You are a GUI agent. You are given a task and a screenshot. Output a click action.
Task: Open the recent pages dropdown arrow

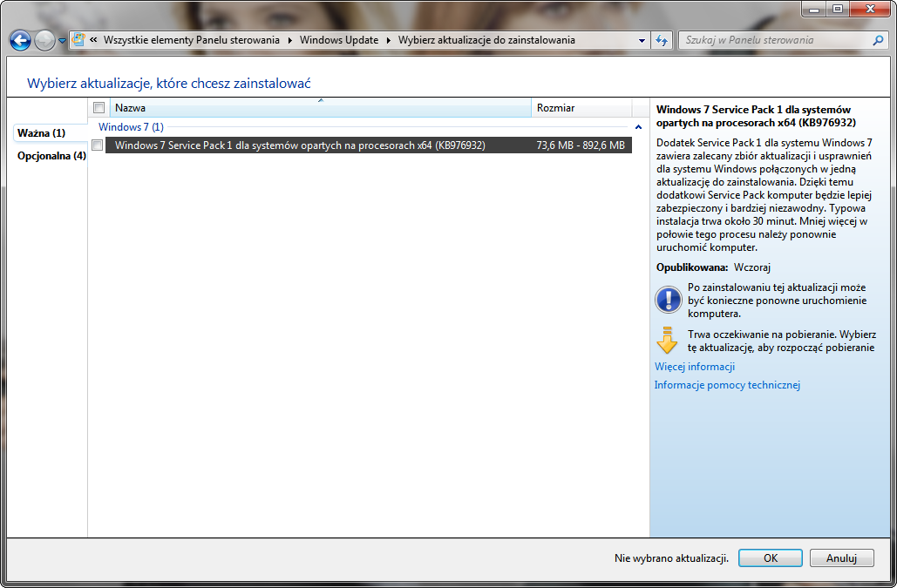(63, 41)
